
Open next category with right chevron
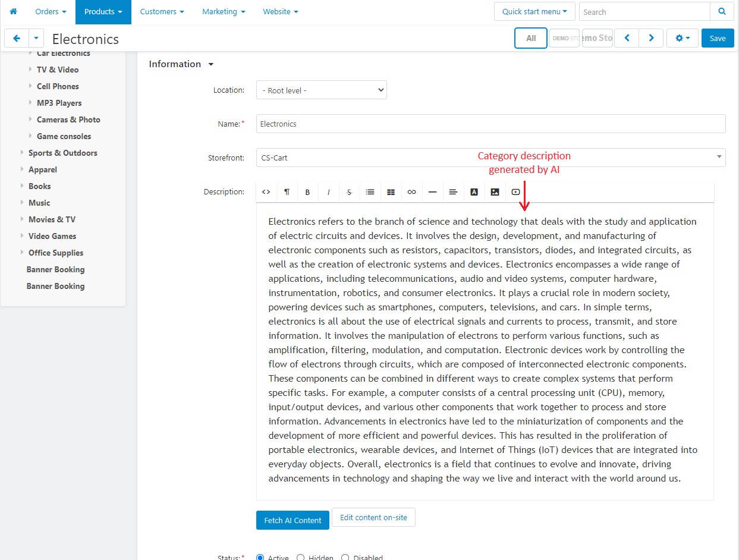[x=651, y=38]
